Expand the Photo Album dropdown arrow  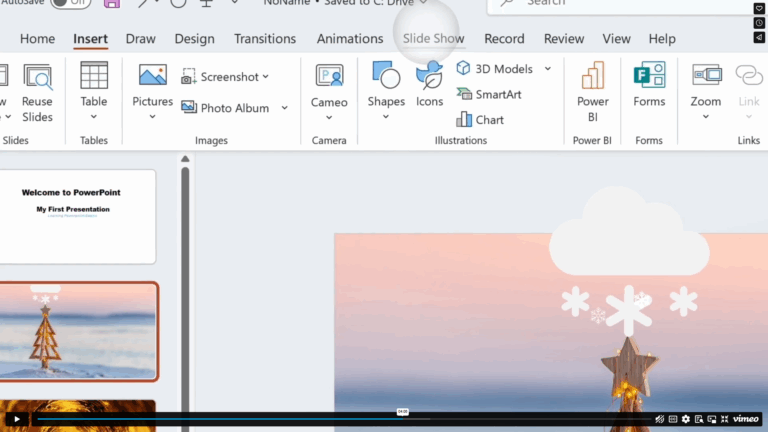(285, 108)
